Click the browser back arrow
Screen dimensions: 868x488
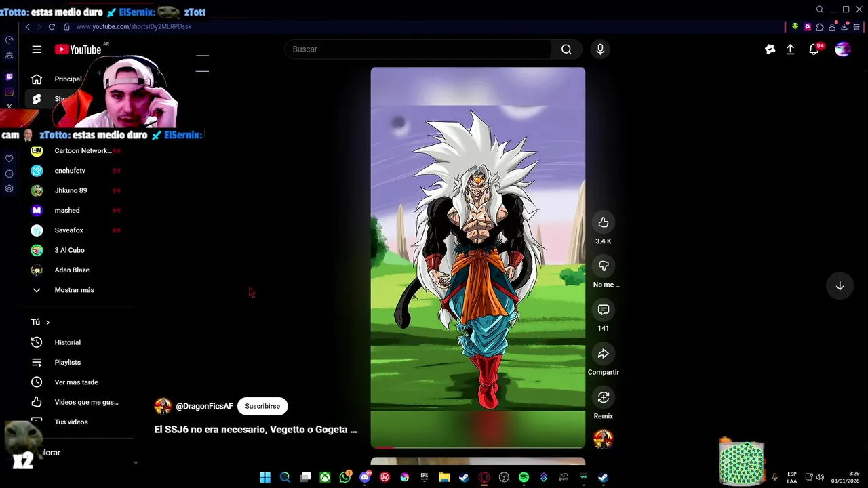click(27, 26)
